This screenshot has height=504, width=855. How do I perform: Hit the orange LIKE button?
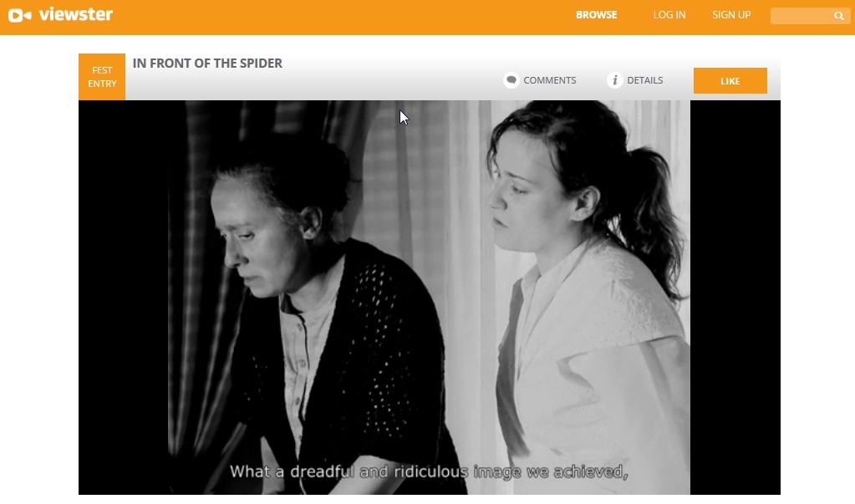[x=730, y=81]
